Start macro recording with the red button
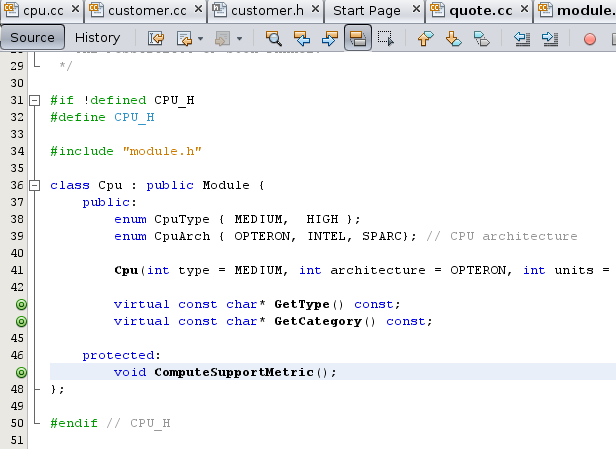616x449 pixels. tap(589, 39)
